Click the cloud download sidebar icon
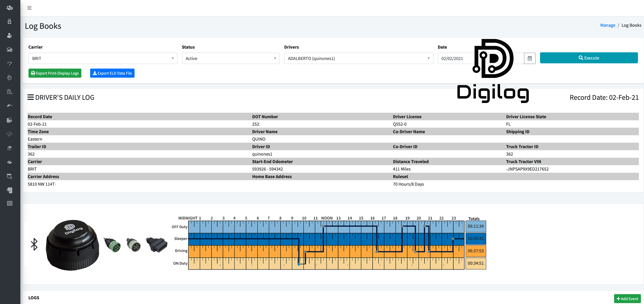The image size is (644, 304). [x=9, y=134]
